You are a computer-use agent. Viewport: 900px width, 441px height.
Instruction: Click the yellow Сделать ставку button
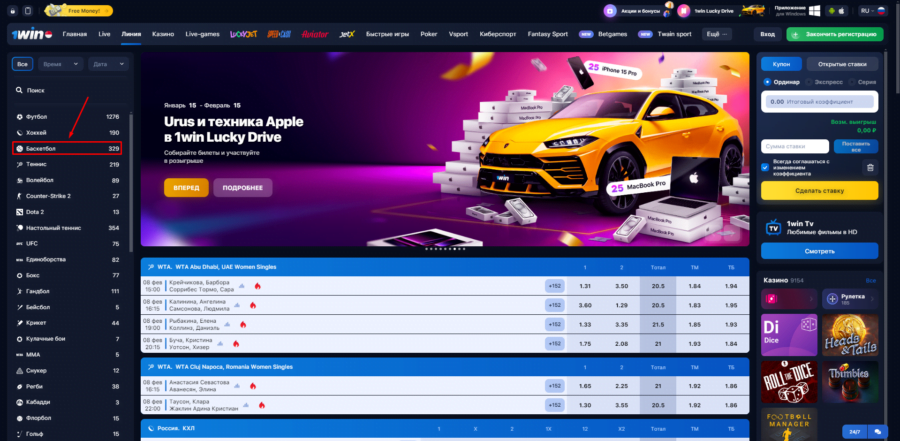click(x=818, y=190)
